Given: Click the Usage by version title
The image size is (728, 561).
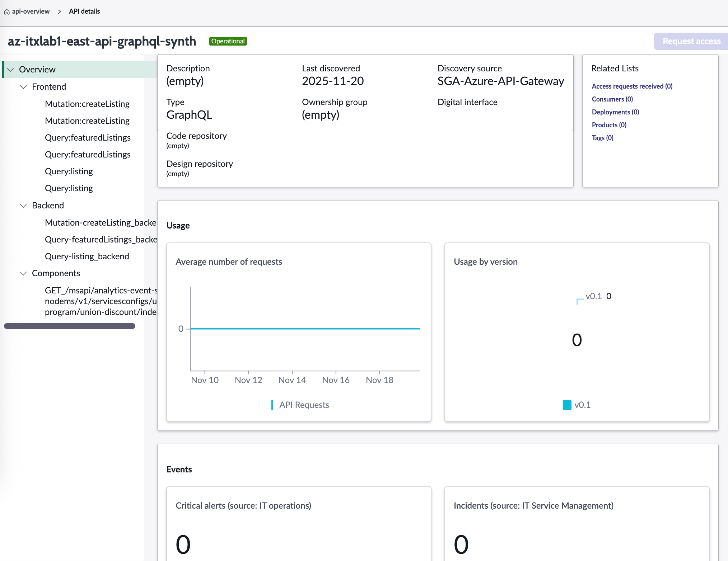Looking at the screenshot, I should pyautogui.click(x=486, y=262).
